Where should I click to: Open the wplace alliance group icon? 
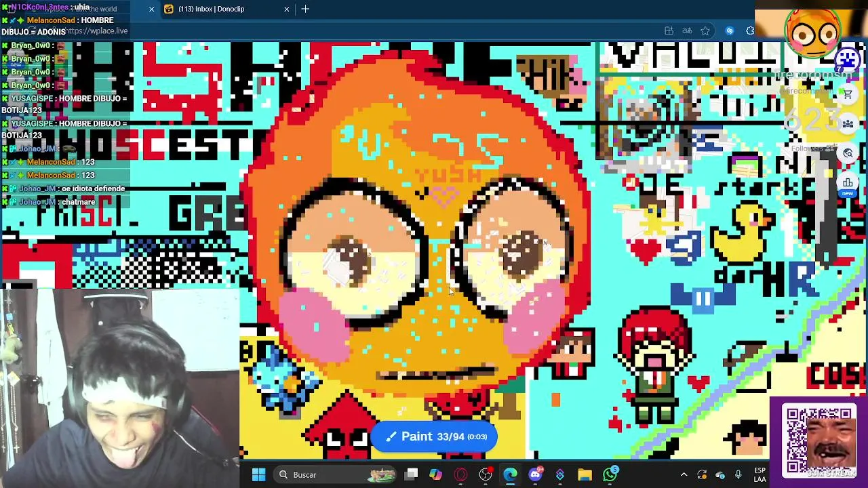point(848,124)
